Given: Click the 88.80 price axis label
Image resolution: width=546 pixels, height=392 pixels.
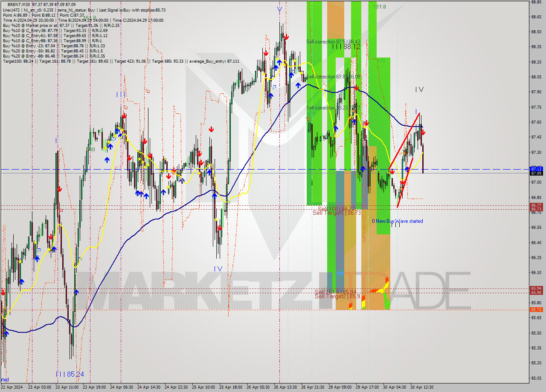Looking at the screenshot, I should pos(536,2).
